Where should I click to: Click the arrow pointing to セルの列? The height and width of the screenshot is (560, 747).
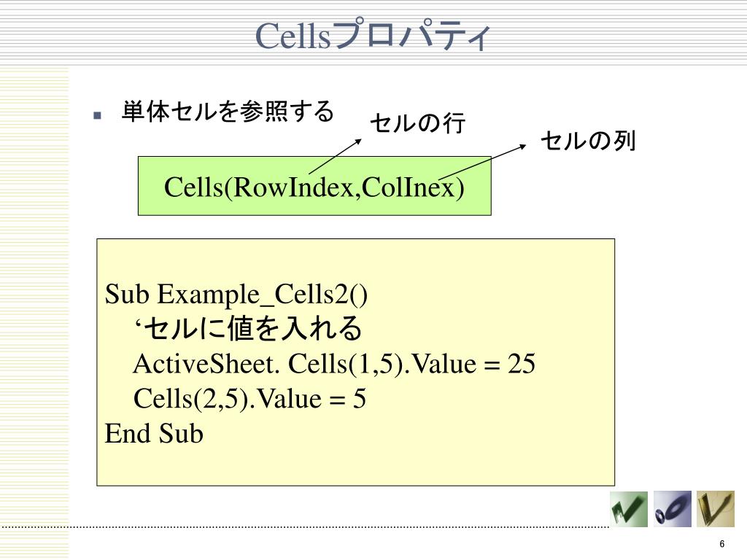coord(482,162)
